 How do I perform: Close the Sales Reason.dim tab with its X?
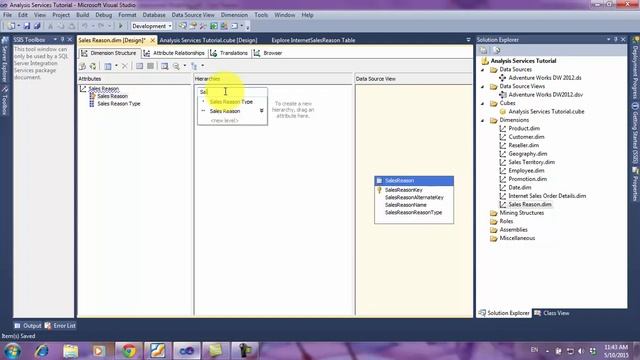coord(153,40)
